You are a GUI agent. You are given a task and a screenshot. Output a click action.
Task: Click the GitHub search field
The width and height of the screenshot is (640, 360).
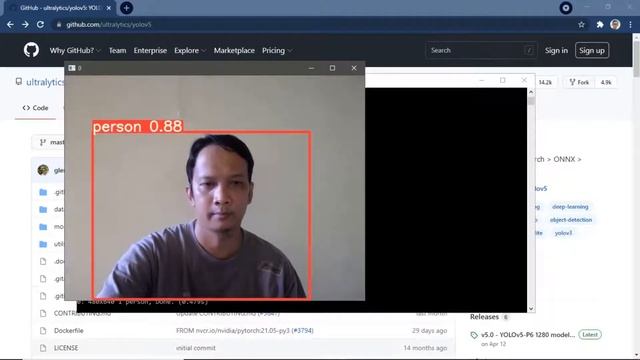(481, 51)
